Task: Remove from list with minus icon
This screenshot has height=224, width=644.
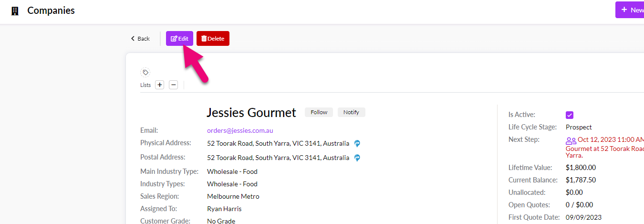Action: point(174,85)
